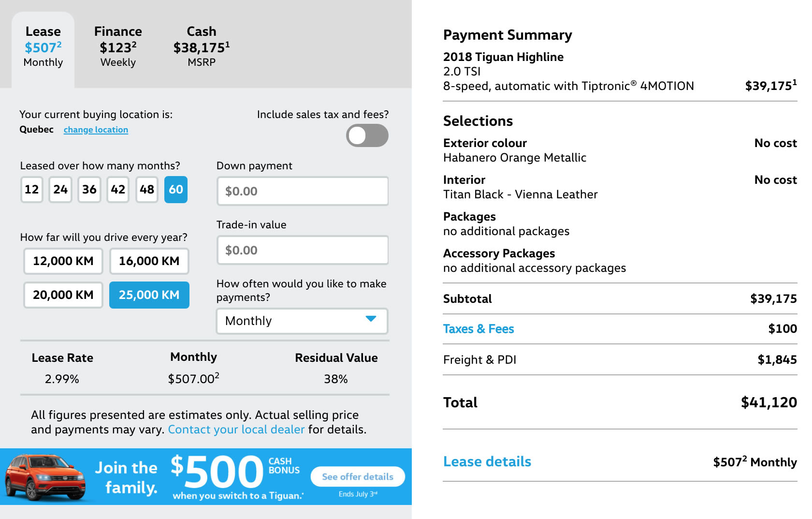
Task: Click the Down payment input field
Action: pos(303,191)
